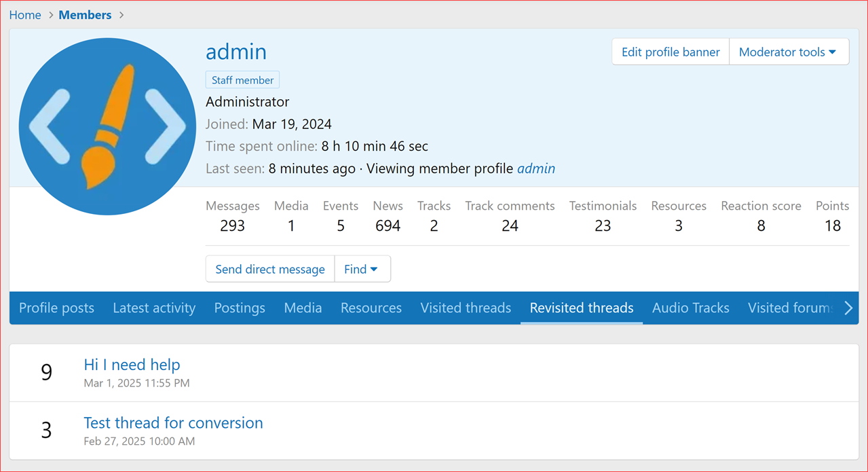868x472 pixels.
Task: Click the revisit count 3
Action: point(46,430)
